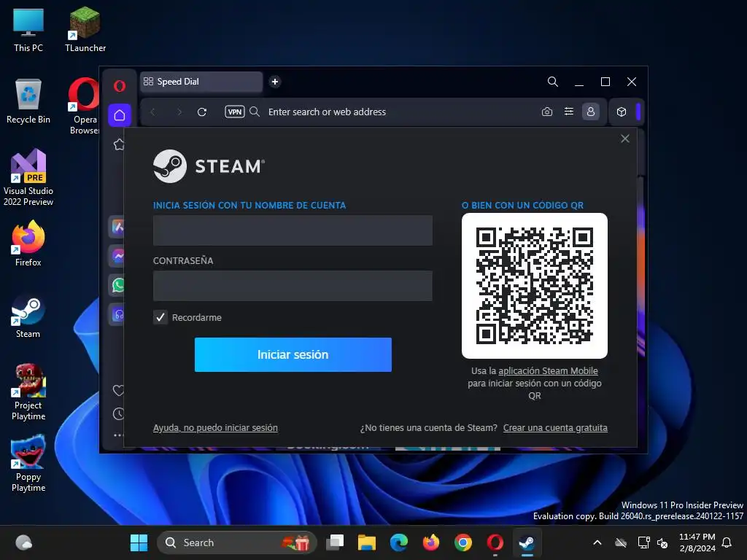
Task: Select Poppy Playtime desktop shortcut
Action: click(x=28, y=464)
